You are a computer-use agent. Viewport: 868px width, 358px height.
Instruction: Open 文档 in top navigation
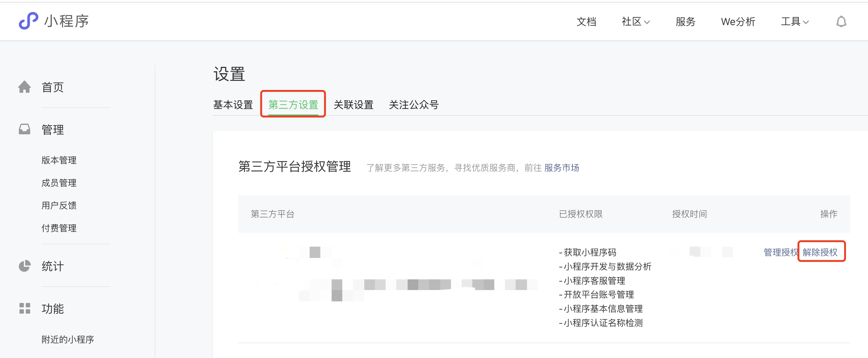click(x=586, y=22)
